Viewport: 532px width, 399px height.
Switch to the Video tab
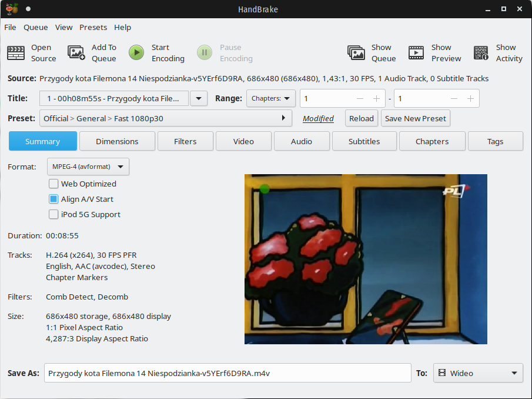click(243, 141)
